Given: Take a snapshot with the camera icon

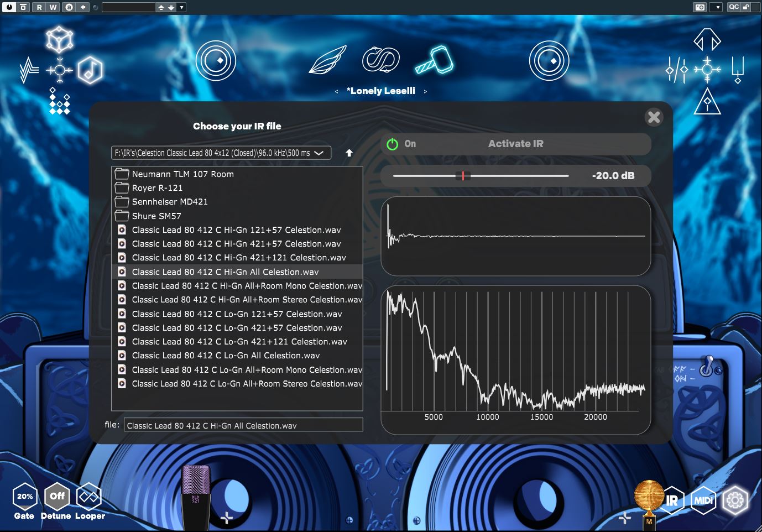Looking at the screenshot, I should (700, 7).
